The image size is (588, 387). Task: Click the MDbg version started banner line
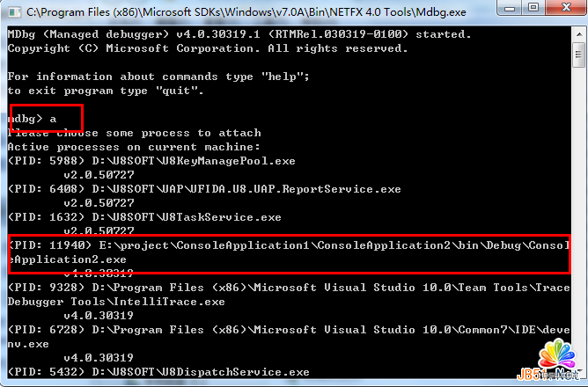[238, 34]
